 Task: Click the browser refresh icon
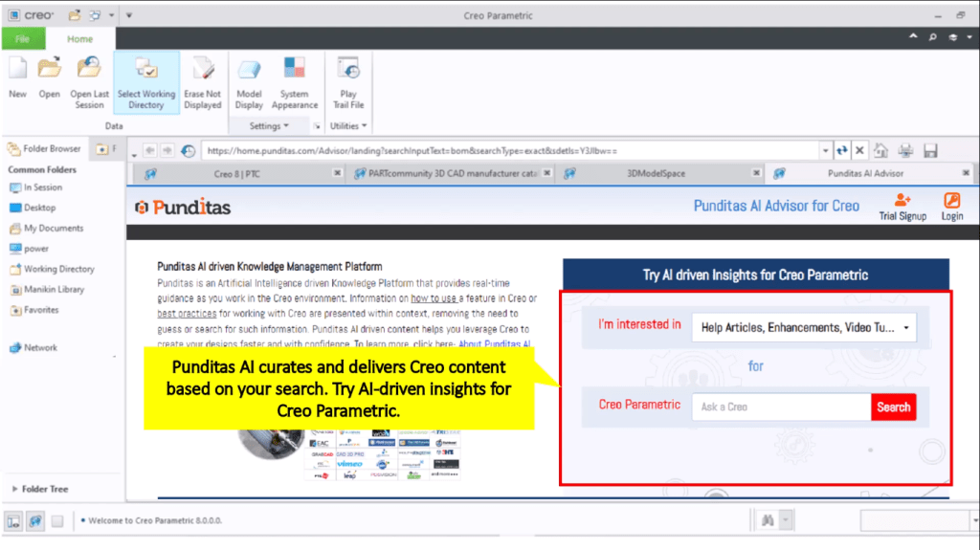[842, 150]
